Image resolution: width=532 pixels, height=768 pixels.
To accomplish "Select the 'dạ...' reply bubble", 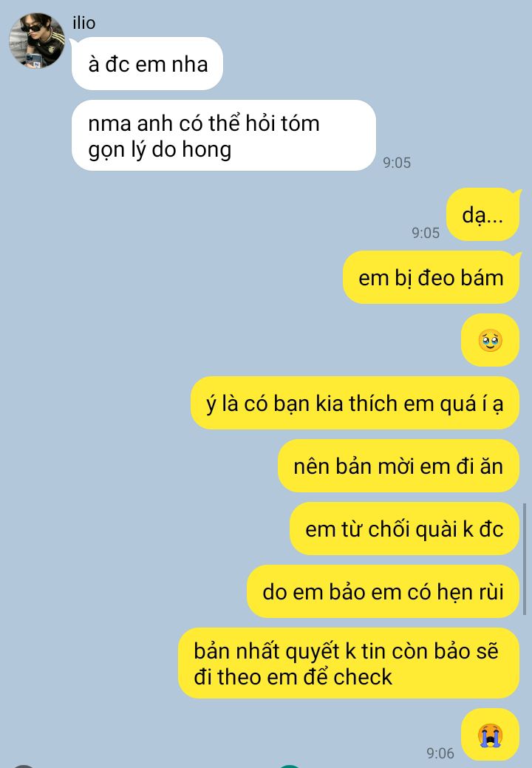I will [482, 214].
